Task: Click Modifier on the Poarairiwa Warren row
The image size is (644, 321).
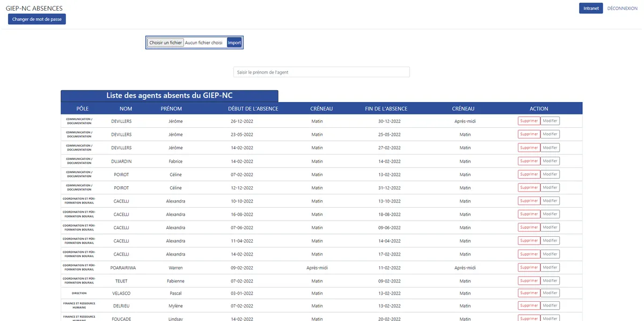Action: [550, 267]
